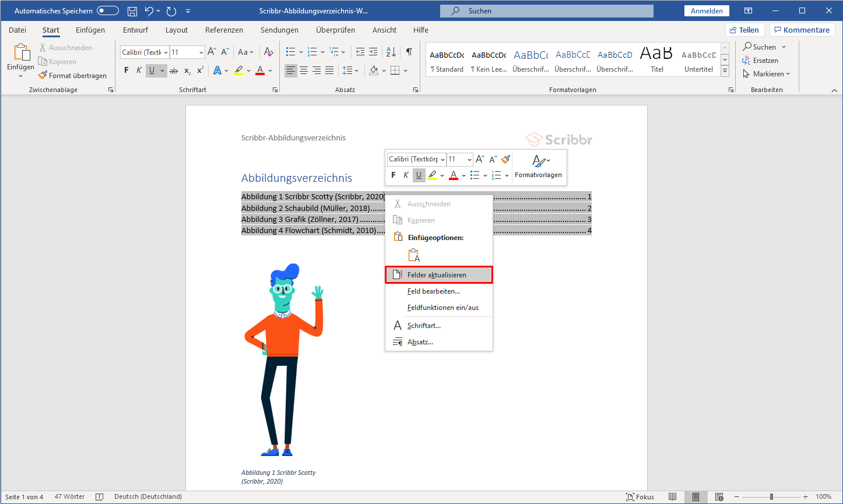Toggle bold (F) in the floating mini toolbar
The image size is (843, 504).
point(393,175)
